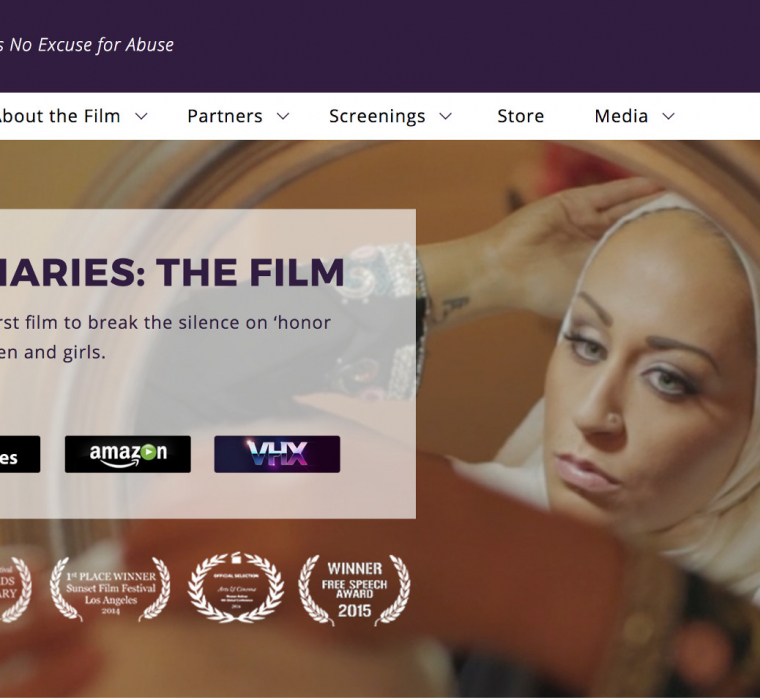The image size is (760, 700).
Task: Expand the Media dropdown chevron
Action: point(668,116)
